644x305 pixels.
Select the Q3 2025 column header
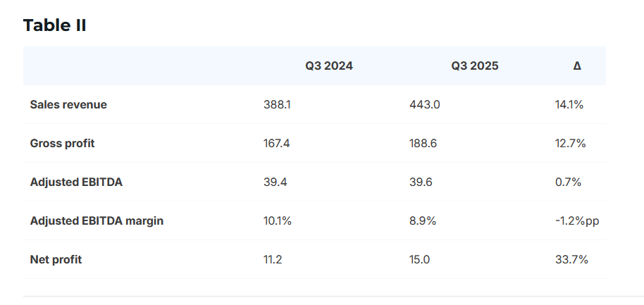point(475,66)
